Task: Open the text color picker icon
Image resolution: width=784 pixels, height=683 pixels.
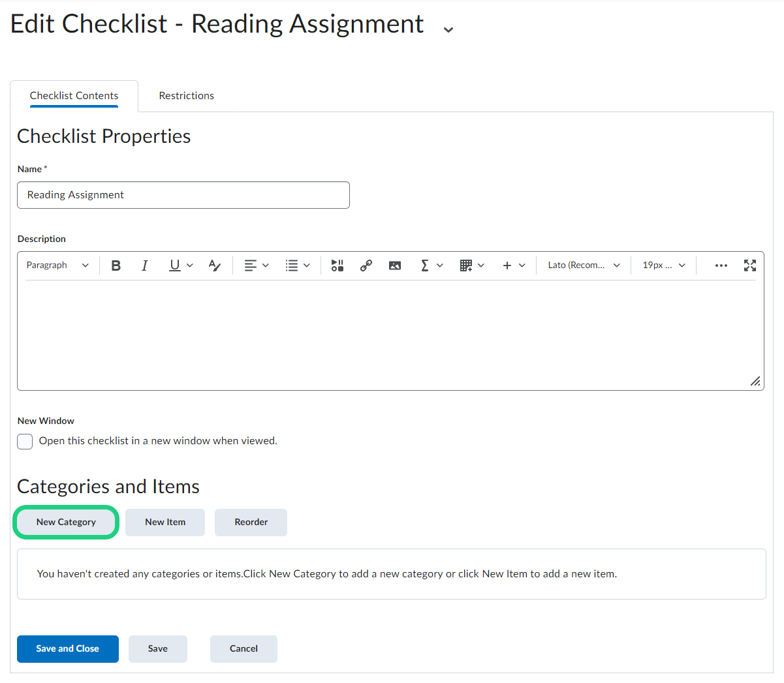Action: (x=214, y=266)
